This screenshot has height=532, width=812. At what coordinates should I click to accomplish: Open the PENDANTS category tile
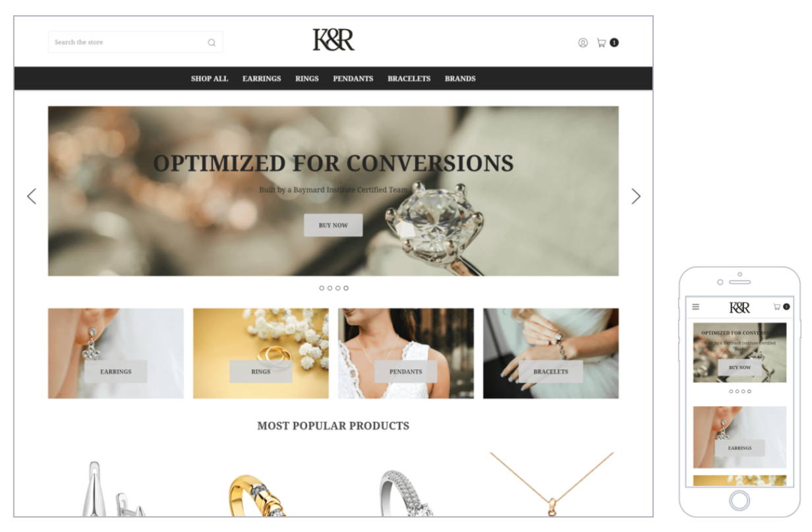click(406, 353)
